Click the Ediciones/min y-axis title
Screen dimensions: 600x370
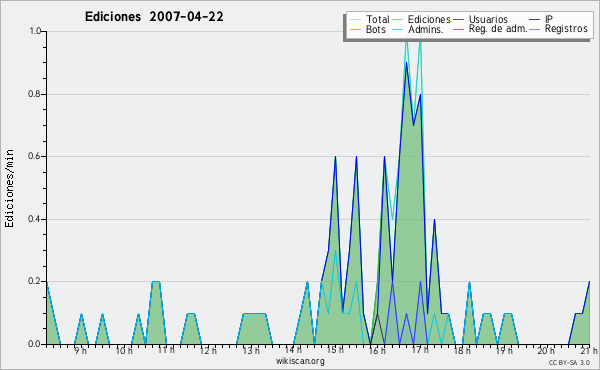pyautogui.click(x=10, y=189)
